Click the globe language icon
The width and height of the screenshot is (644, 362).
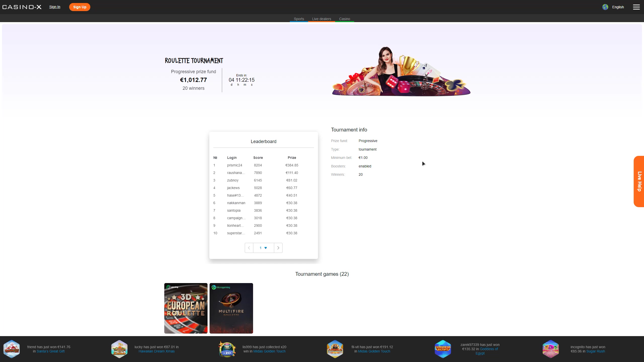605,7
